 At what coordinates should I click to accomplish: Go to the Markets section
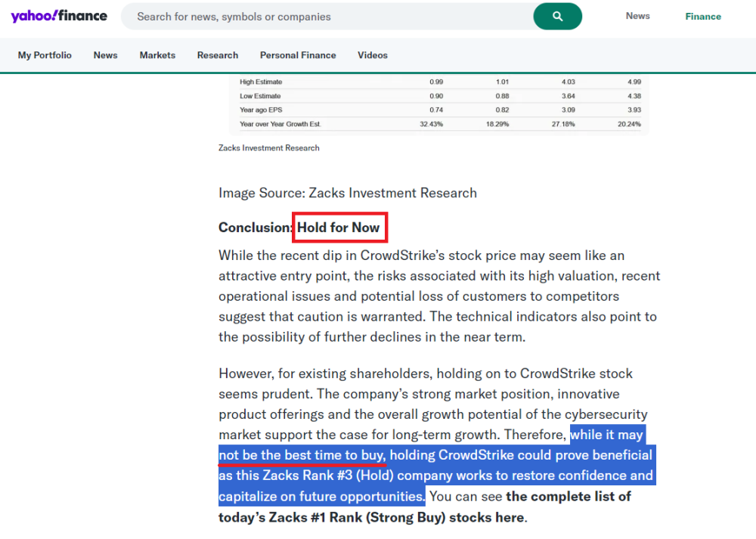pyautogui.click(x=157, y=55)
